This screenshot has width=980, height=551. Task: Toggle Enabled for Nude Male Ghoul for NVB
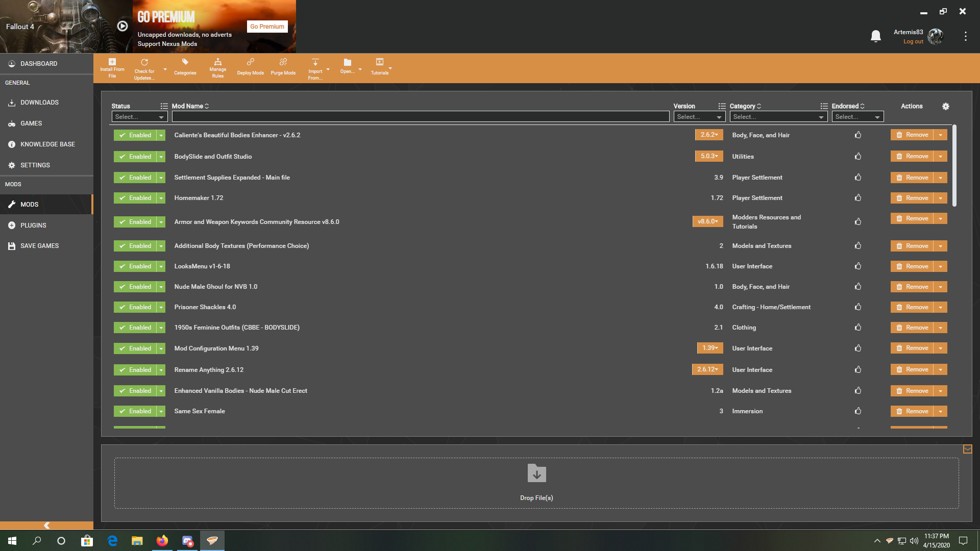coord(135,287)
